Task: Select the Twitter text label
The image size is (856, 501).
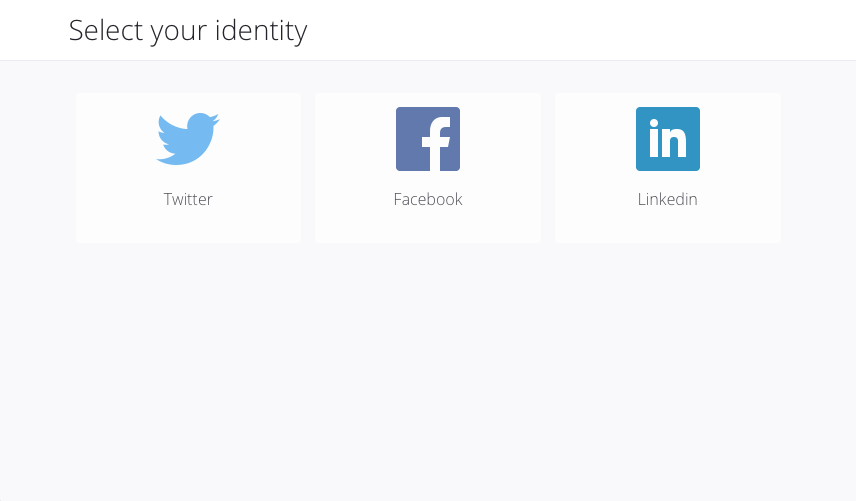Action: 188,199
